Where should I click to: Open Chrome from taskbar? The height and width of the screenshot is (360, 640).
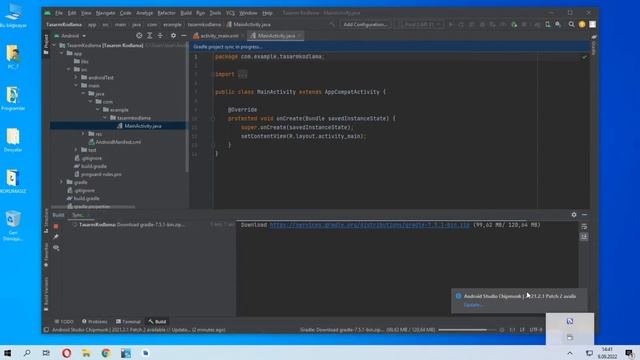106,353
